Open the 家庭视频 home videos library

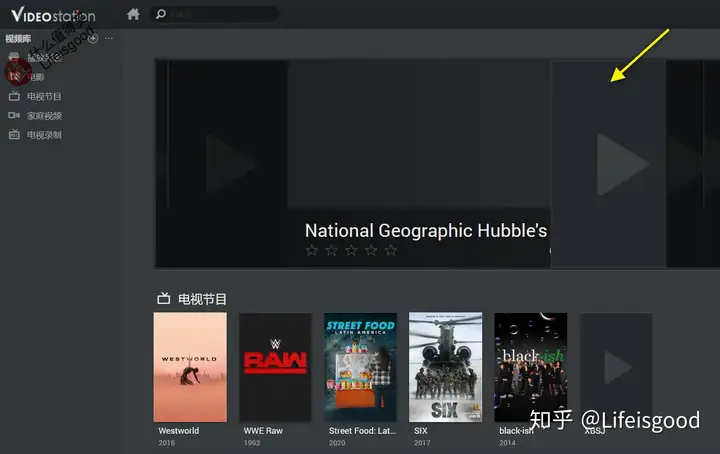coord(35,116)
